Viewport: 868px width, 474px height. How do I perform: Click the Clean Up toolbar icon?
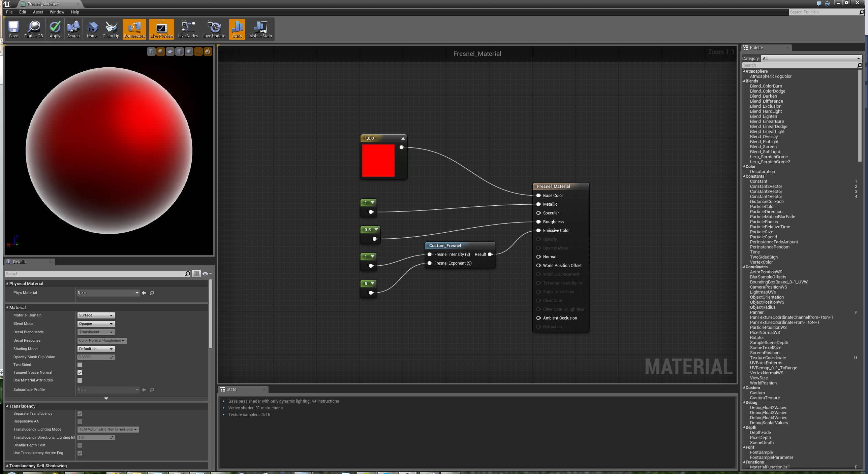point(111,29)
